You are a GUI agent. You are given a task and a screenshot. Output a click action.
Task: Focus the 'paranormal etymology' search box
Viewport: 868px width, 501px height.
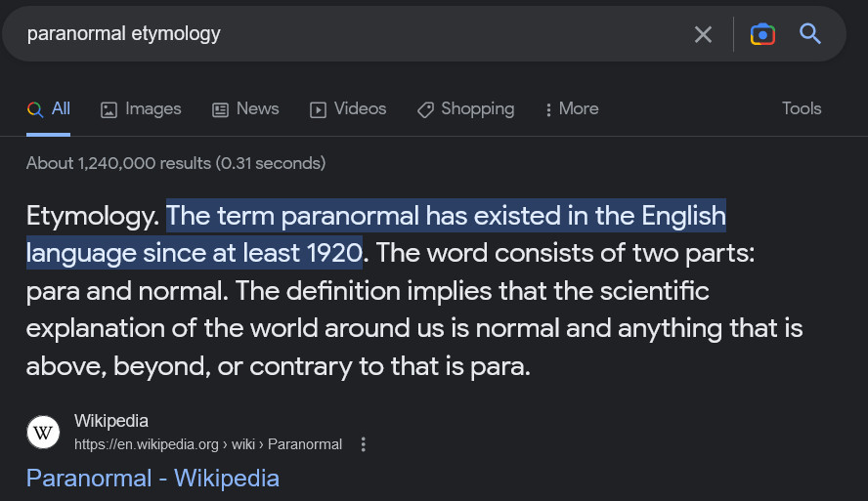[x=342, y=34]
